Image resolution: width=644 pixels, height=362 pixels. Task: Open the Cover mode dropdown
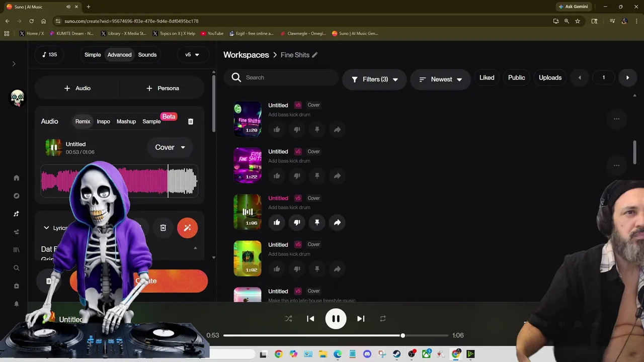coord(170,147)
